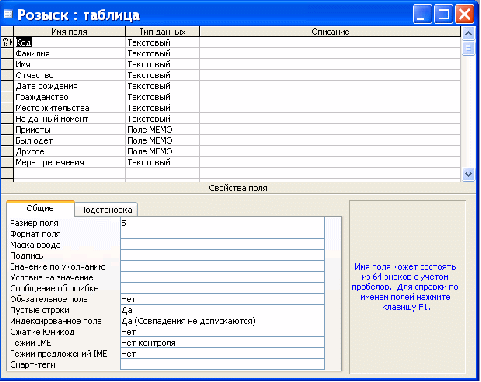This screenshot has height=382, width=481.
Task: Switch to the Общие tab
Action: click(x=40, y=209)
